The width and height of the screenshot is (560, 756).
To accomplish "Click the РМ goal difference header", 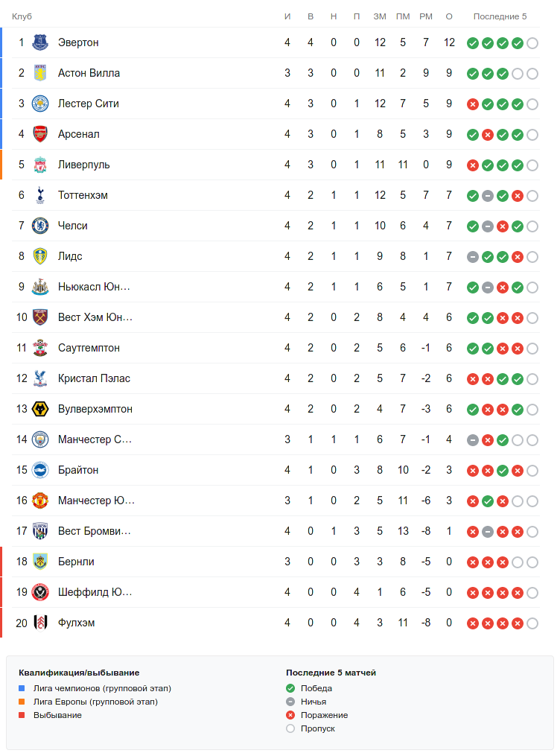I will (426, 16).
